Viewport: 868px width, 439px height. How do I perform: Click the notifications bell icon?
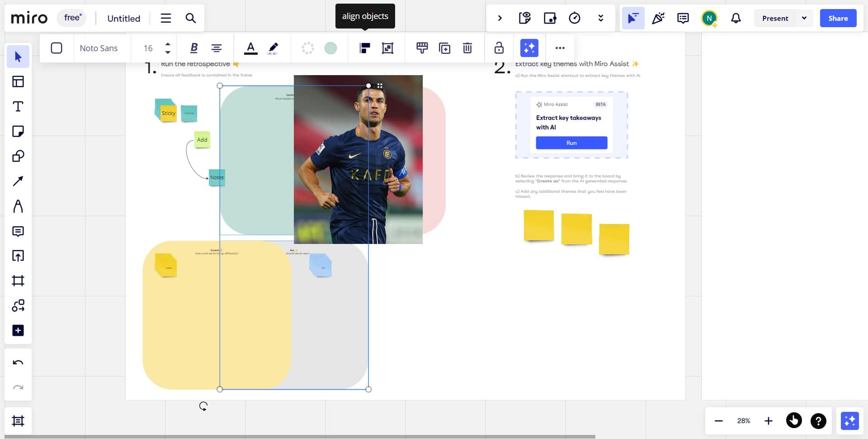click(736, 18)
